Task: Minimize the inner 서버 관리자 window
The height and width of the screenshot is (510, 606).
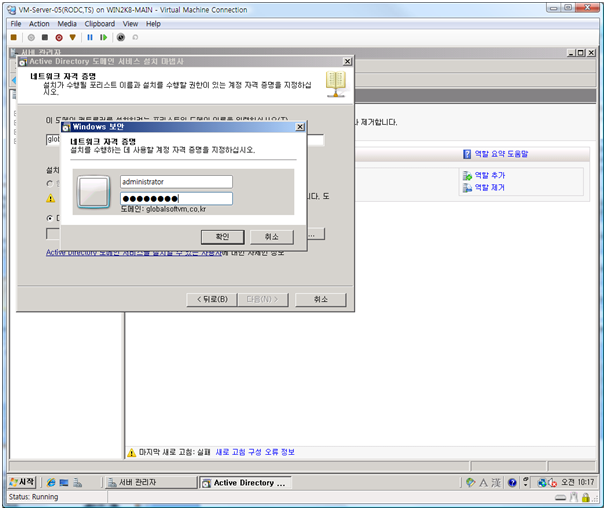Action: (571, 53)
